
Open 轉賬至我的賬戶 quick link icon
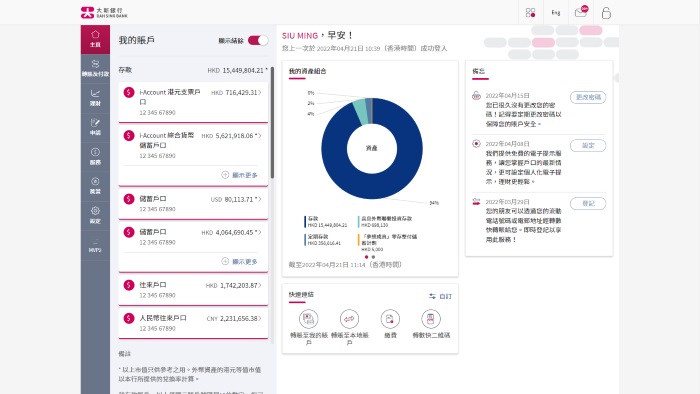click(308, 319)
